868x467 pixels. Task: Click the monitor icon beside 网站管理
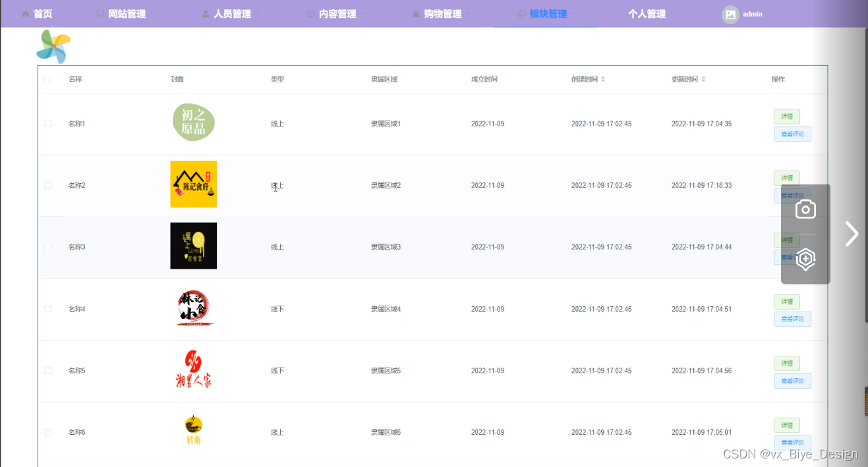point(100,14)
